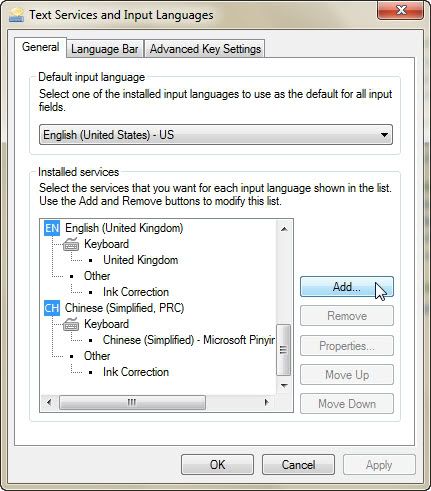Click the horizontal scroll left arrow

point(49,402)
